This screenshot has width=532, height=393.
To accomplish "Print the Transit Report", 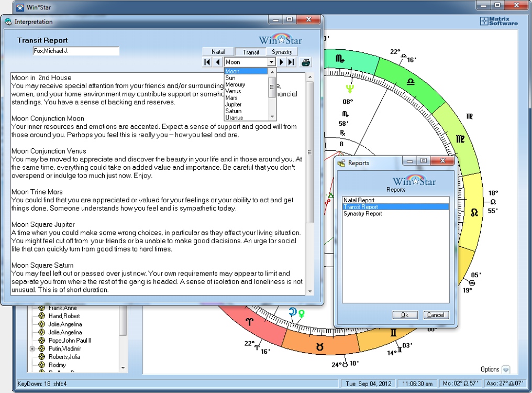I will (306, 62).
